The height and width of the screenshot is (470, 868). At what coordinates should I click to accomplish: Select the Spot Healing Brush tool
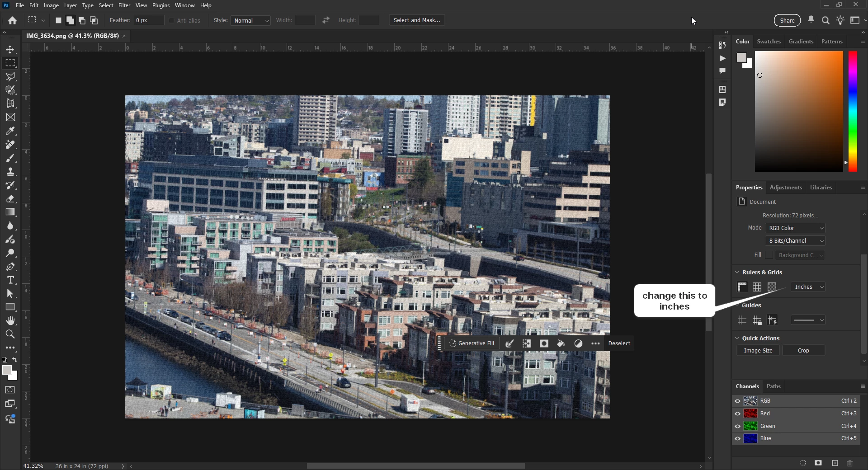pos(10,144)
